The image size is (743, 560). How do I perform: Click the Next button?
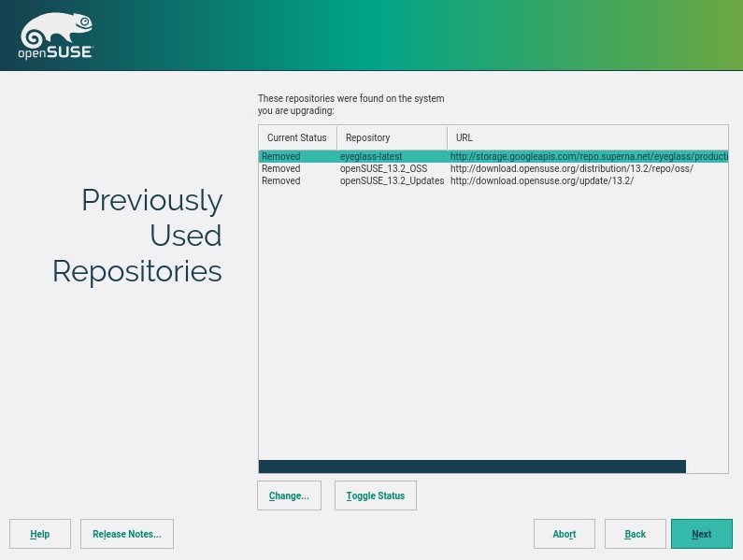click(701, 534)
